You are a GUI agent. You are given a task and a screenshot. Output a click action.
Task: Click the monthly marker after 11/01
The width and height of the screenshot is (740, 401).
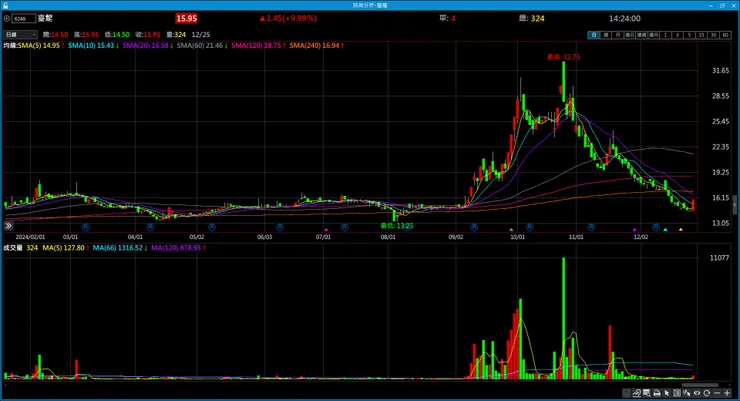pos(591,227)
